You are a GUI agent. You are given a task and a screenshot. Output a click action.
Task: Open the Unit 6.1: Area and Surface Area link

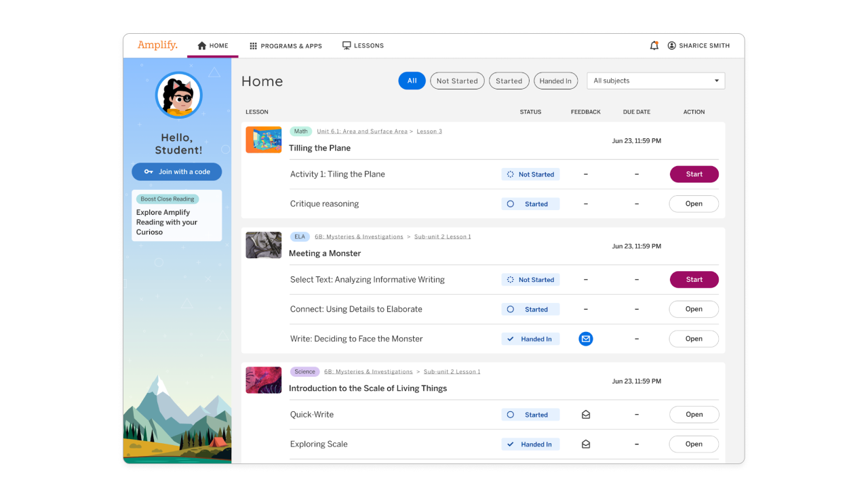point(362,131)
